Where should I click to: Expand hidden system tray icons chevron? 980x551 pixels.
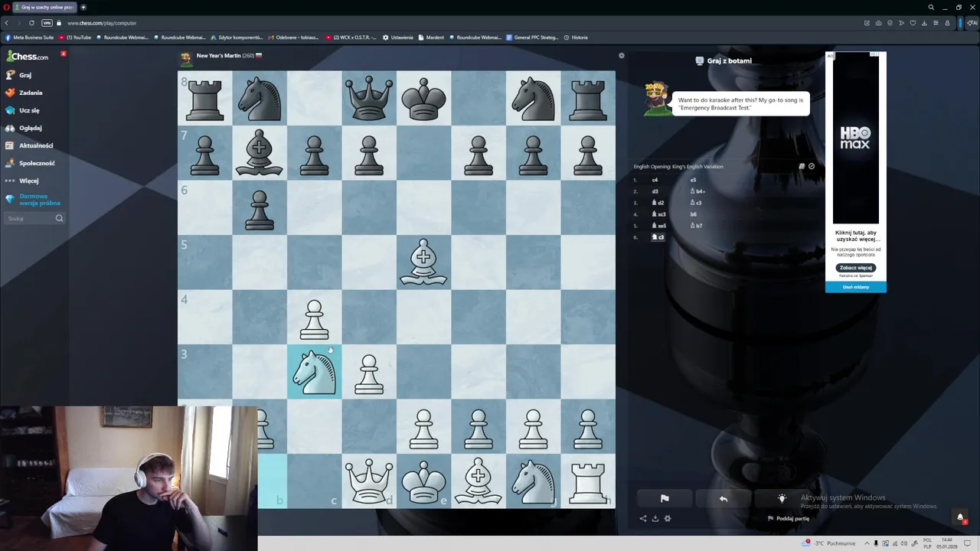867,543
